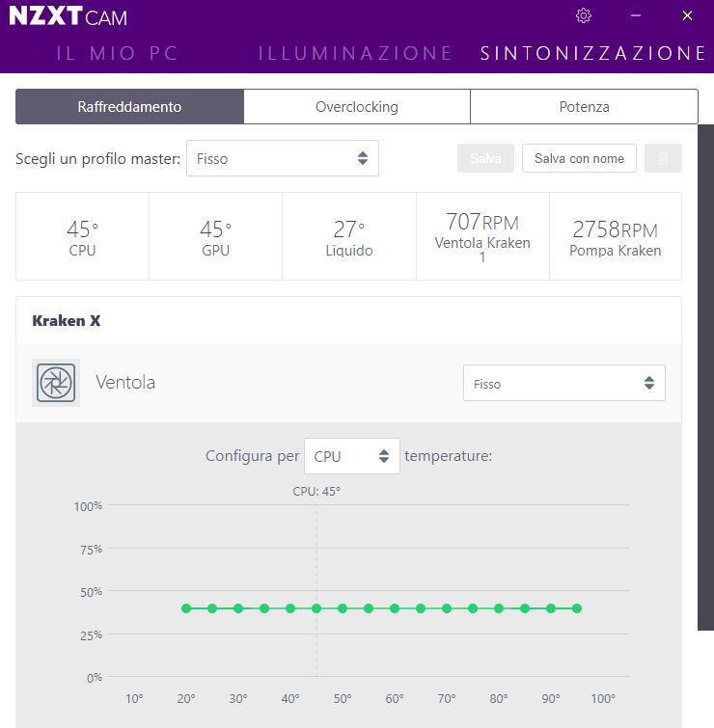Viewport: 714px width, 728px height.
Task: Minimize the NZXT CAM window
Action: coord(635,15)
